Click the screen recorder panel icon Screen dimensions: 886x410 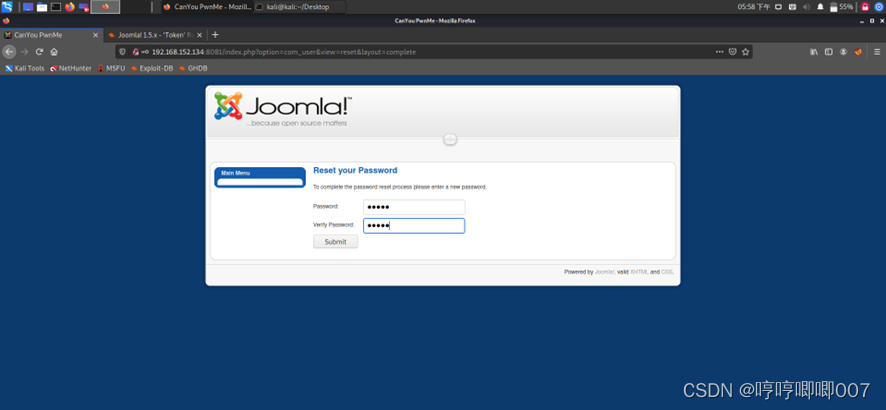click(84, 7)
